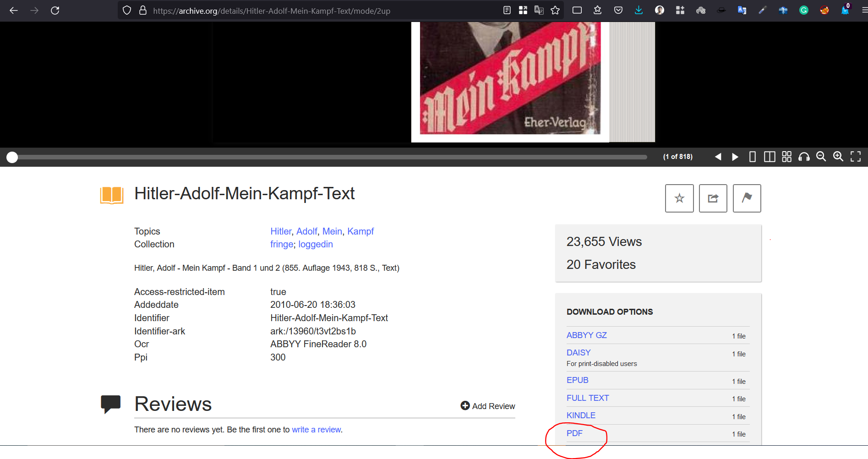The width and height of the screenshot is (868, 459).
Task: Open the Ghostery extension icon
Action: pos(845,10)
